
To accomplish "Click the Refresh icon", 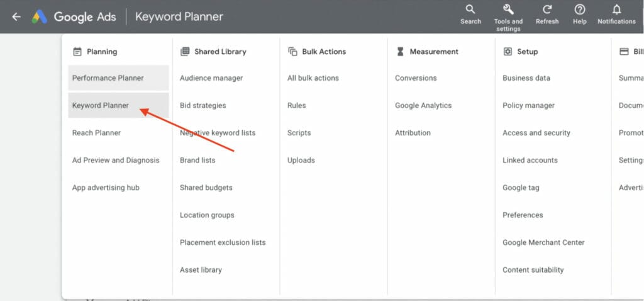I will [x=547, y=9].
